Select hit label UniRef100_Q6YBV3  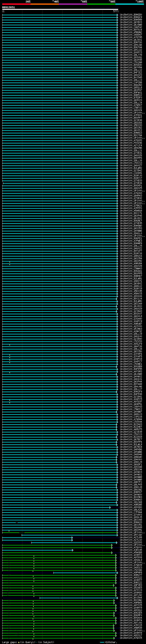pos(131,22)
